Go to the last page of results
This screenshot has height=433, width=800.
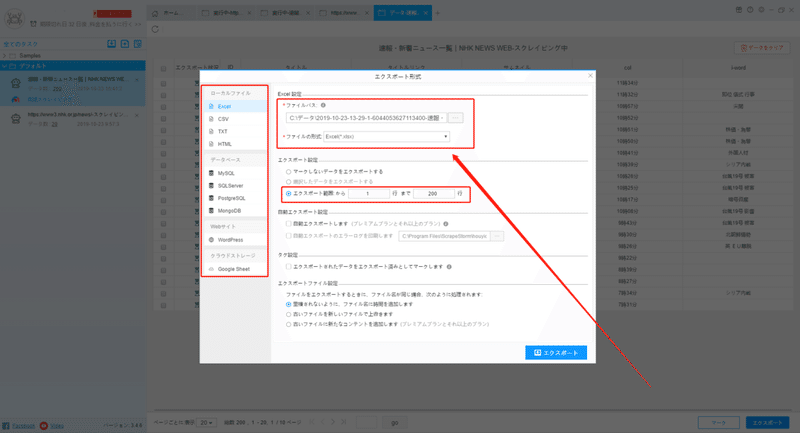[x=343, y=422]
